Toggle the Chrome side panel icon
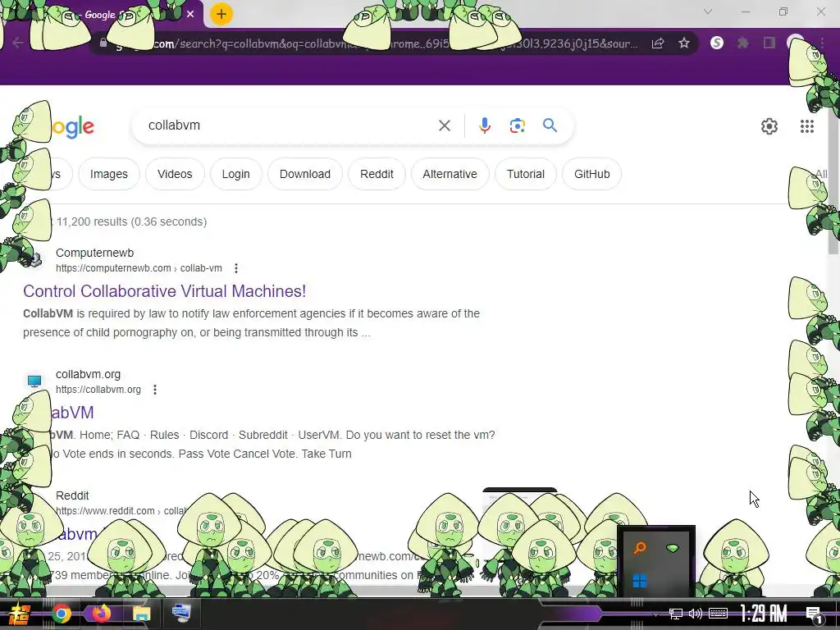Image resolution: width=840 pixels, height=630 pixels. [769, 43]
